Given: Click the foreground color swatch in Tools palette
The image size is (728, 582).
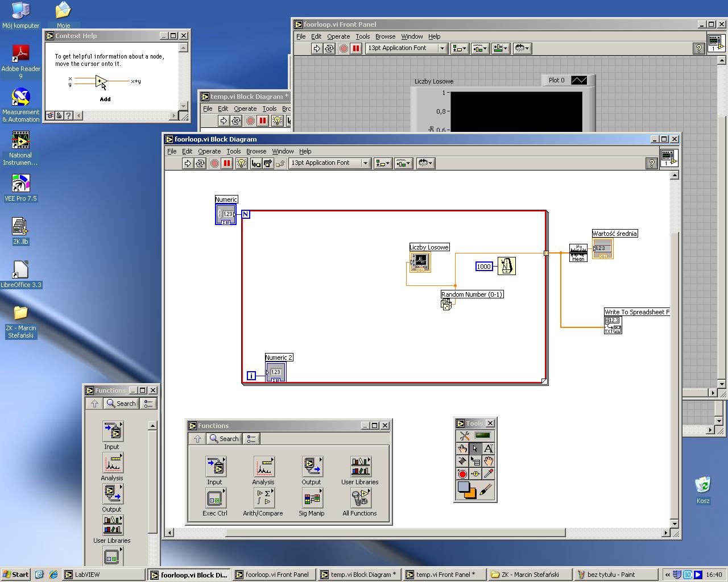Looking at the screenshot, I should coord(464,488).
